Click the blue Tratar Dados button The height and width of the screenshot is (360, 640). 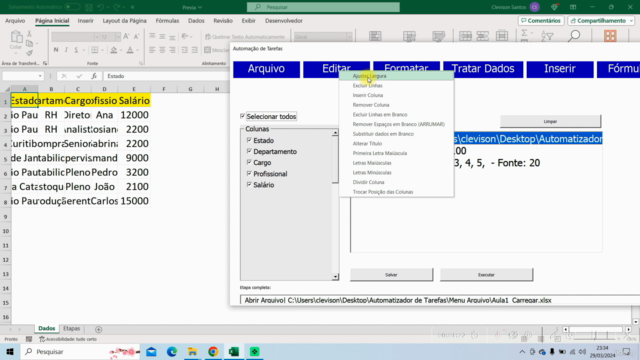pos(483,69)
